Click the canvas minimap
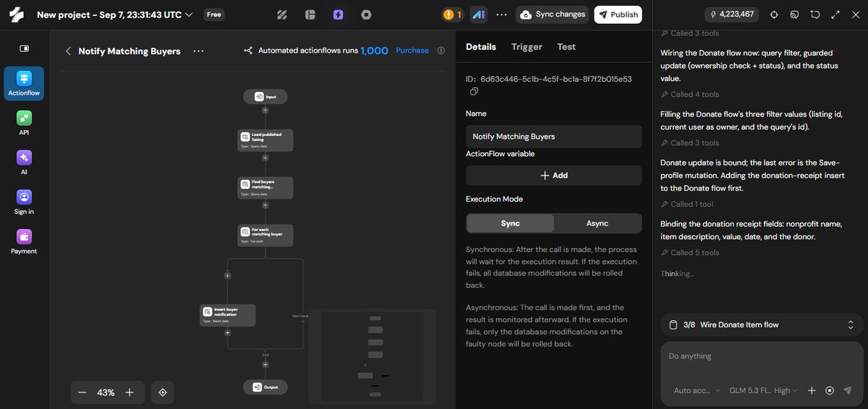Image resolution: width=868 pixels, height=409 pixels. coord(372,356)
